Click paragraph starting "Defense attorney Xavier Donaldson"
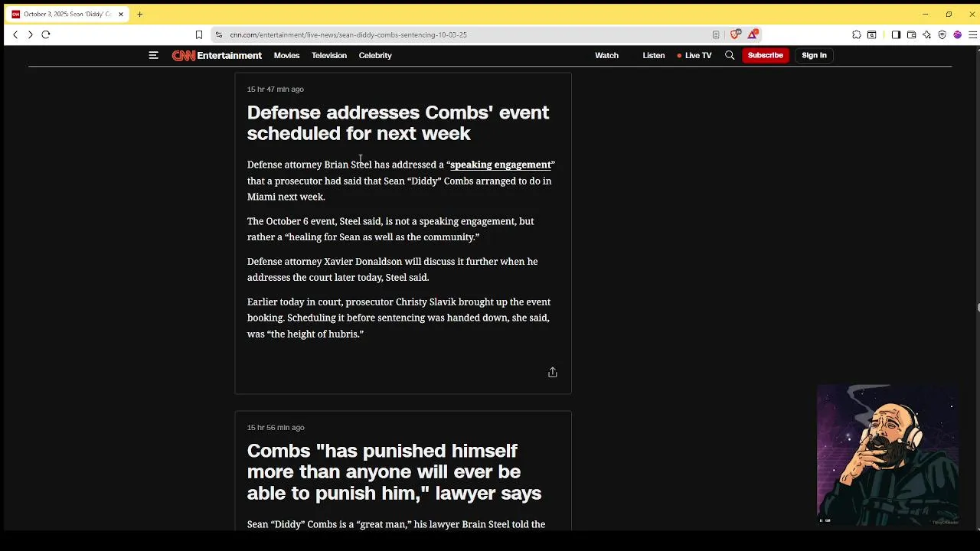The height and width of the screenshot is (551, 980). (392, 269)
